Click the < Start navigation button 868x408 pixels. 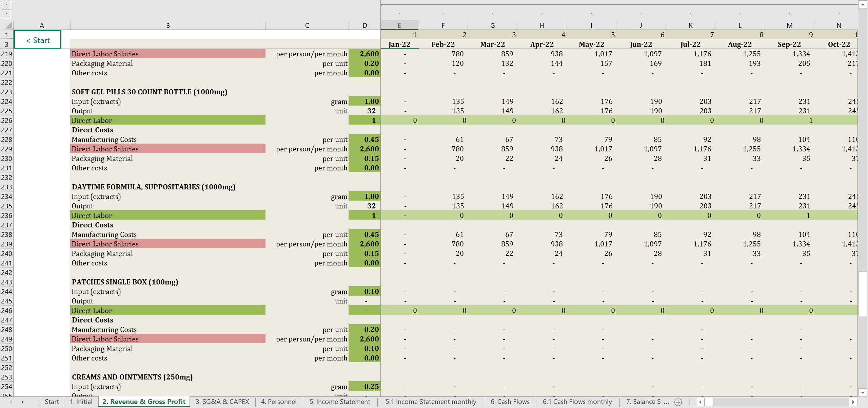[38, 40]
